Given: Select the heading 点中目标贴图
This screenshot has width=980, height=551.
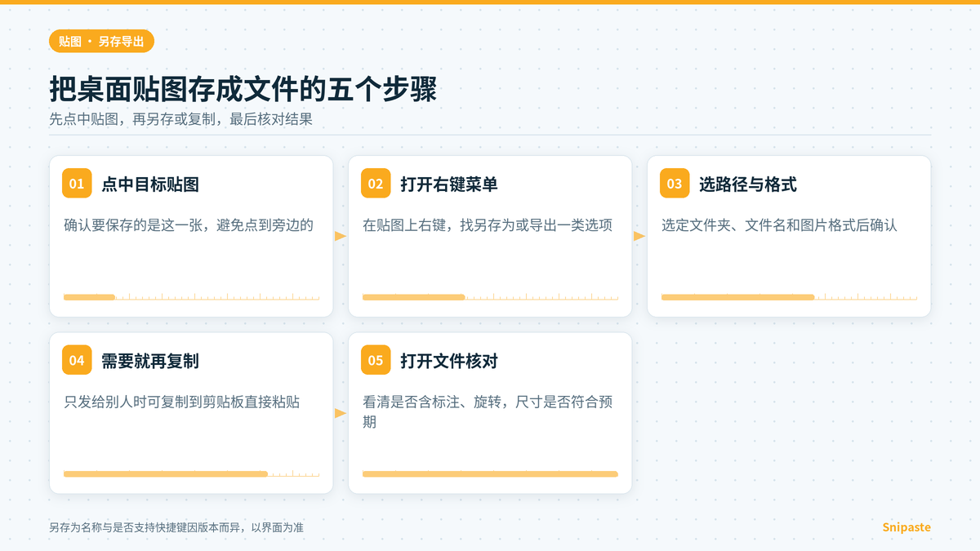Looking at the screenshot, I should point(150,184).
